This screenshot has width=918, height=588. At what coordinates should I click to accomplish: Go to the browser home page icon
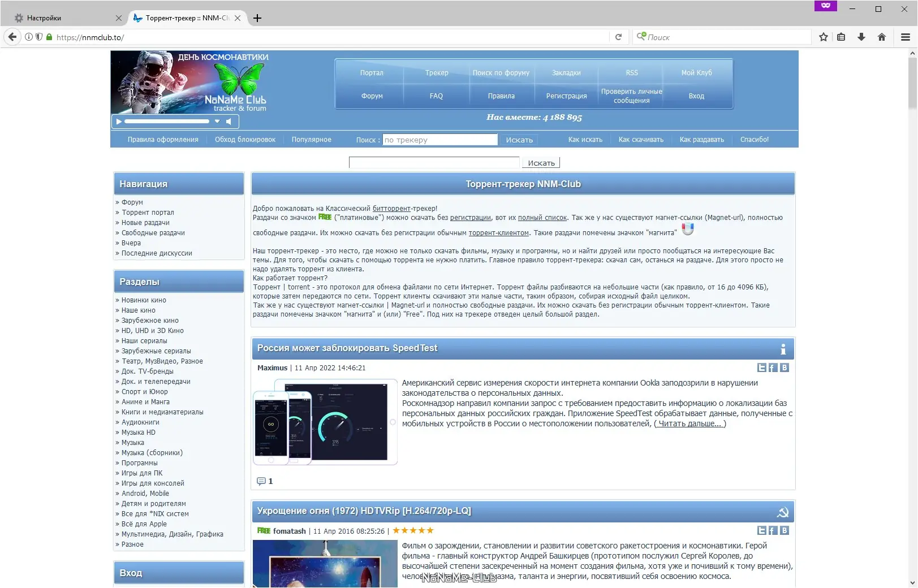click(881, 37)
